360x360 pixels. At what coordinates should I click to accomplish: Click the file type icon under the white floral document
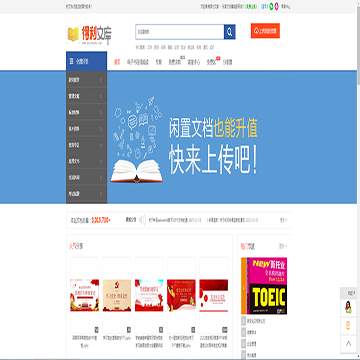pyautogui.click(x=225, y=330)
